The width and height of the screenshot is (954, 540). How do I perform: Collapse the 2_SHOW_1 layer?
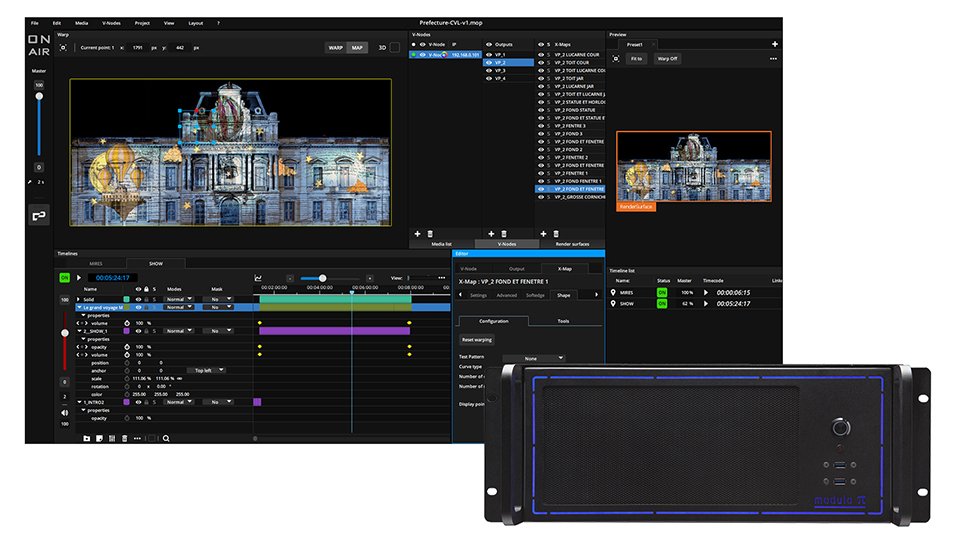78,331
